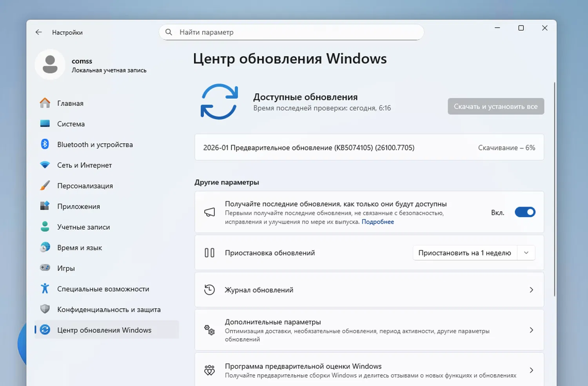Click the Журнал обновлений label

(259, 290)
